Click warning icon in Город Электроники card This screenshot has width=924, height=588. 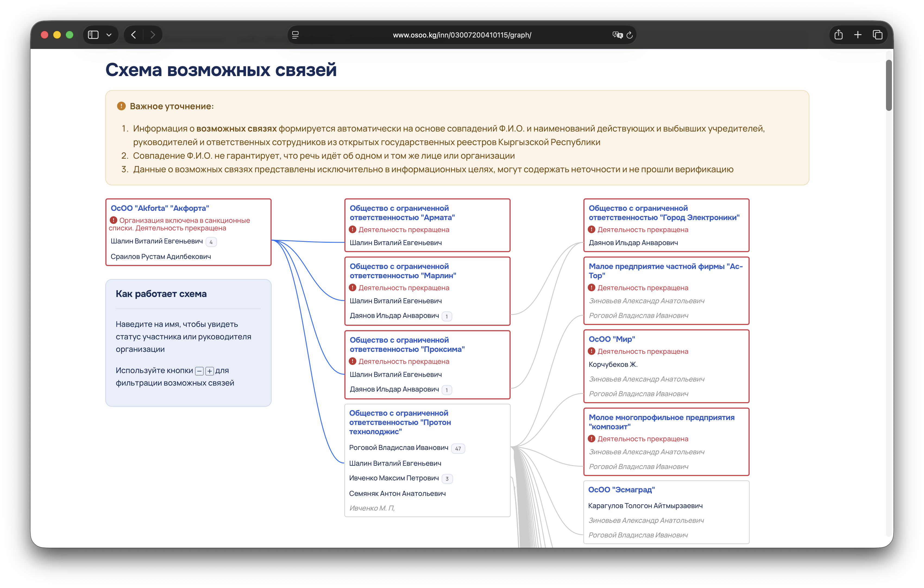(x=592, y=229)
